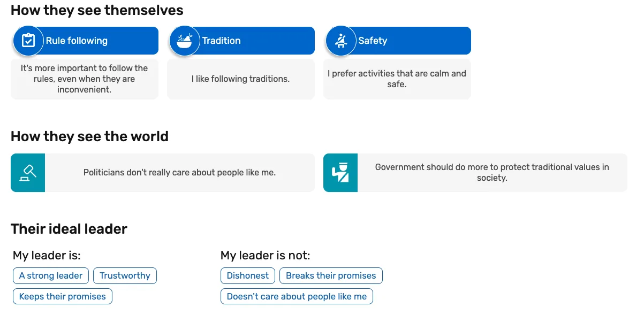
Task: Click the 'I like following traditions' card
Action: [x=240, y=79]
